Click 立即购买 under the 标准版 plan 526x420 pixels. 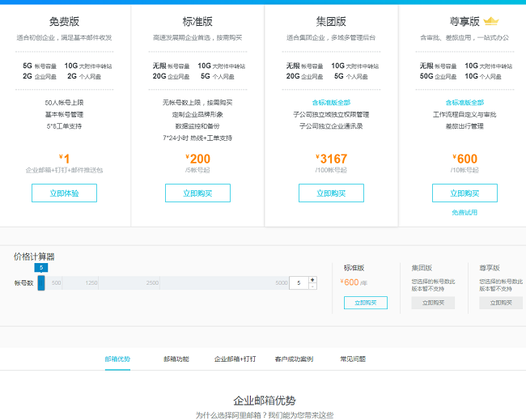coord(197,193)
